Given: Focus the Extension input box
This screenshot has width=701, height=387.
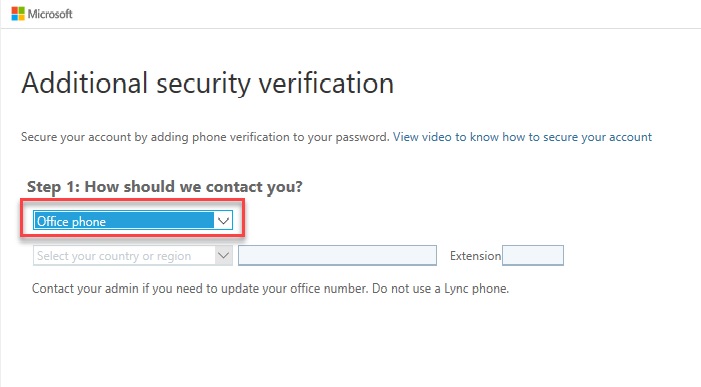Looking at the screenshot, I should click(533, 255).
